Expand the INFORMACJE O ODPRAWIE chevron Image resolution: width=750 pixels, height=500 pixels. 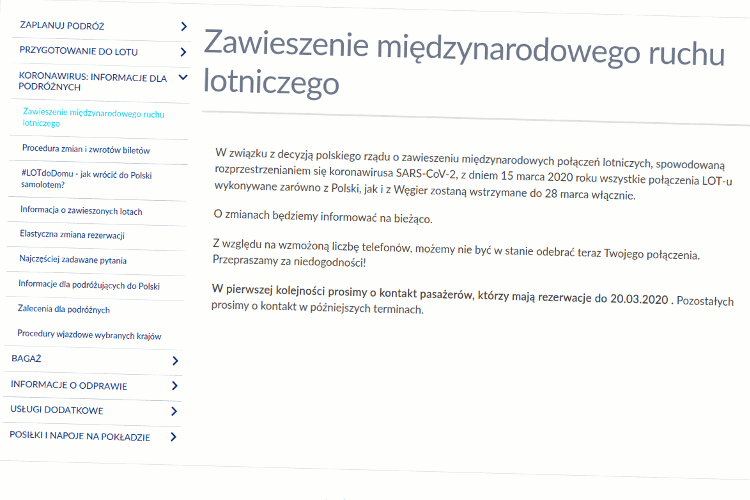click(x=175, y=386)
